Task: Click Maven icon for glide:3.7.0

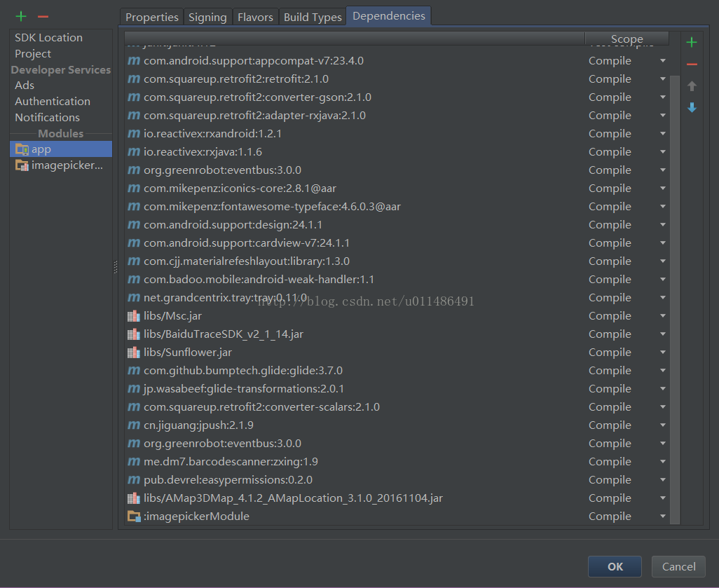Action: pos(133,370)
